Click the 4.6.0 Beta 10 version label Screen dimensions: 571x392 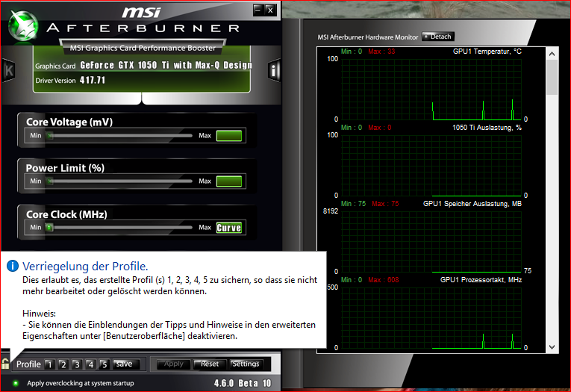pyautogui.click(x=243, y=383)
